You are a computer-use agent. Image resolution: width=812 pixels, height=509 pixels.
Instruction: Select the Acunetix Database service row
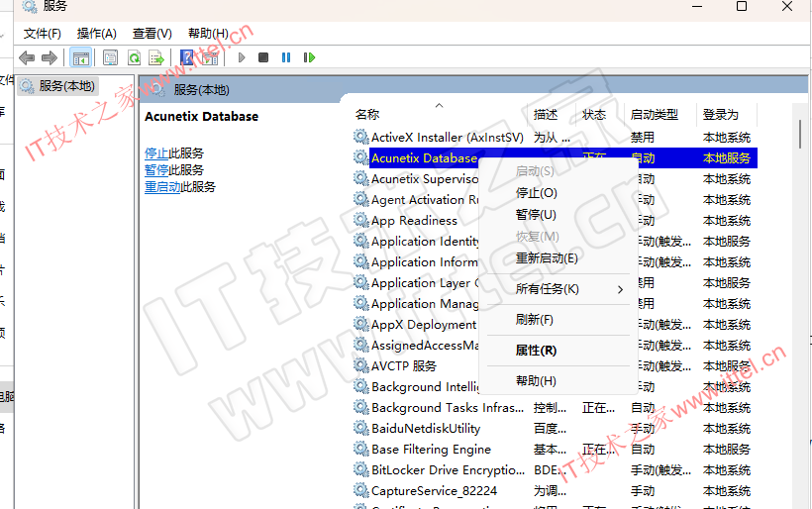click(556, 157)
